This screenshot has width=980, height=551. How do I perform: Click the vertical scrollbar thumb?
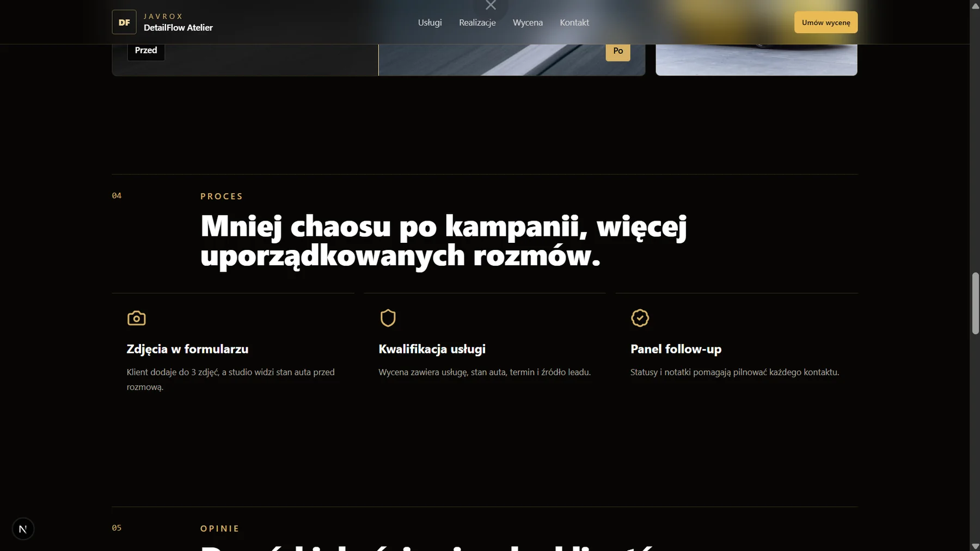point(975,303)
